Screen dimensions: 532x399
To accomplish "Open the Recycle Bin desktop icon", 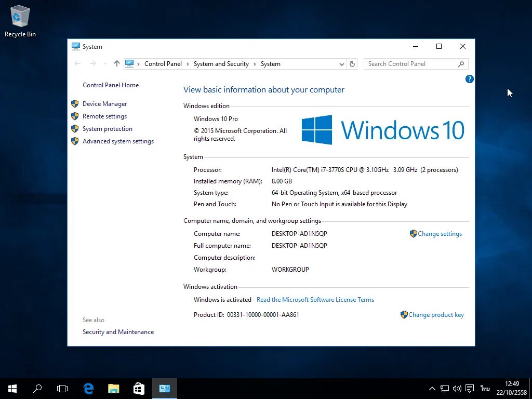I will (x=20, y=21).
